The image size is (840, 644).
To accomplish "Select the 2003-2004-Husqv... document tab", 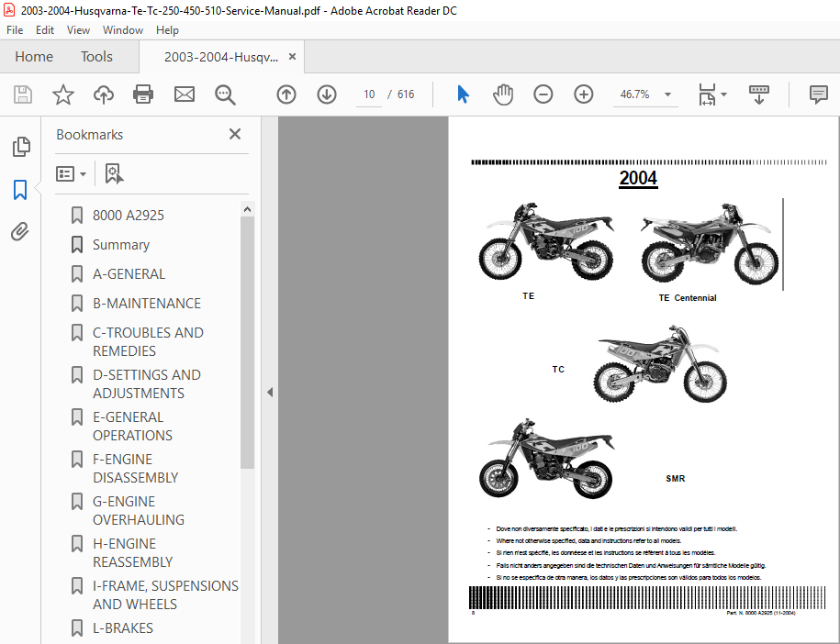I will (221, 57).
